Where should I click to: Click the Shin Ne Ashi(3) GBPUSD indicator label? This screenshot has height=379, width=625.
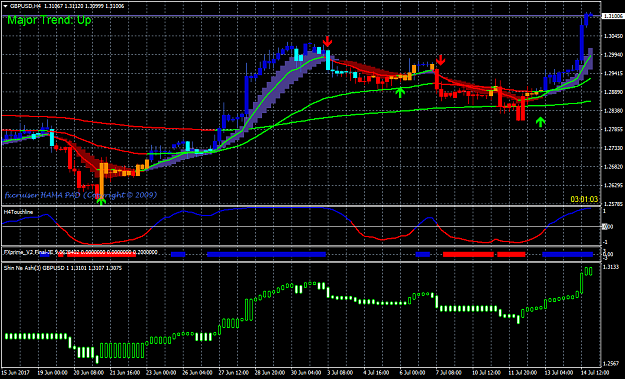tap(63, 268)
